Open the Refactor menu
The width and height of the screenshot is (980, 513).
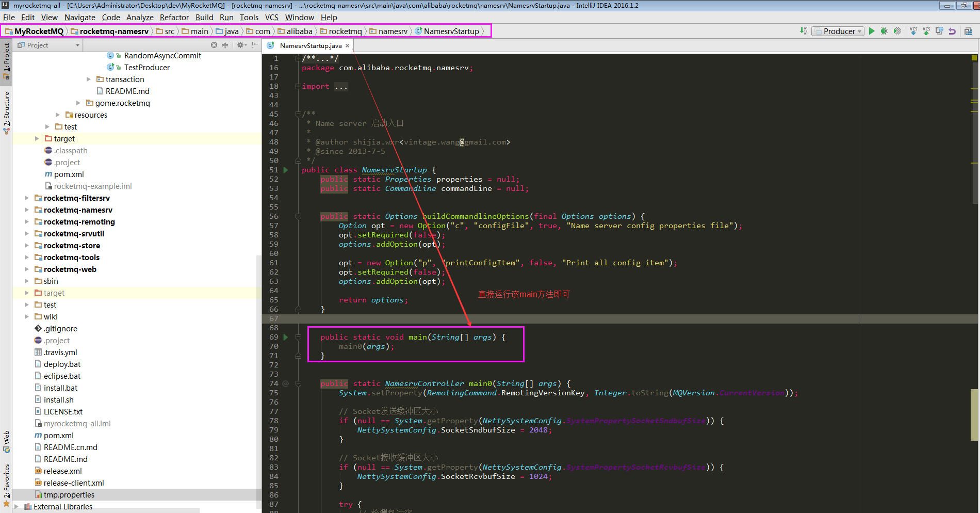point(174,18)
